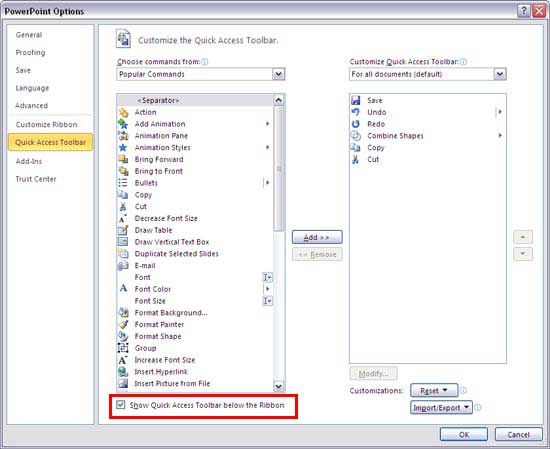Viewport: 550px width, 449px height.
Task: Click the Redo icon in toolbar list
Action: pos(356,124)
